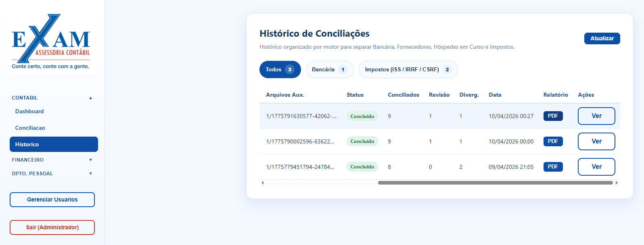Expand the FINANCEIRO menu section
This screenshot has height=245, width=644.
pyautogui.click(x=52, y=160)
